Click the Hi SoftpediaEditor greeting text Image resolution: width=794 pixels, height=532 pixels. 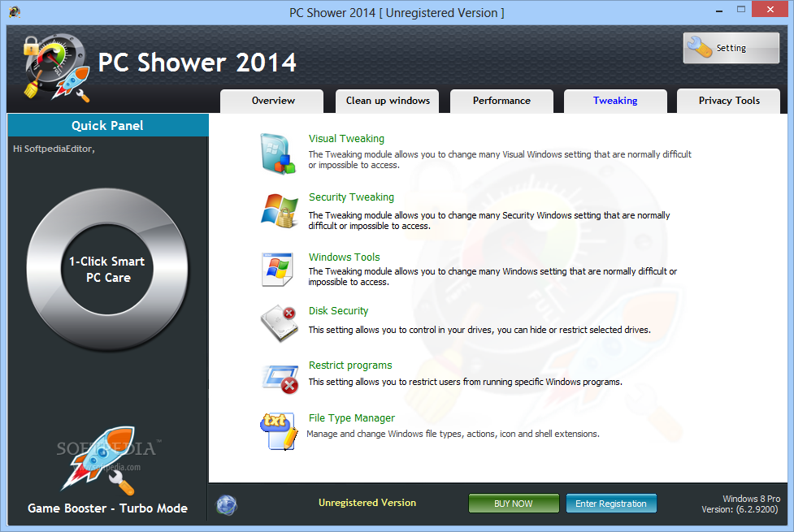[54, 149]
